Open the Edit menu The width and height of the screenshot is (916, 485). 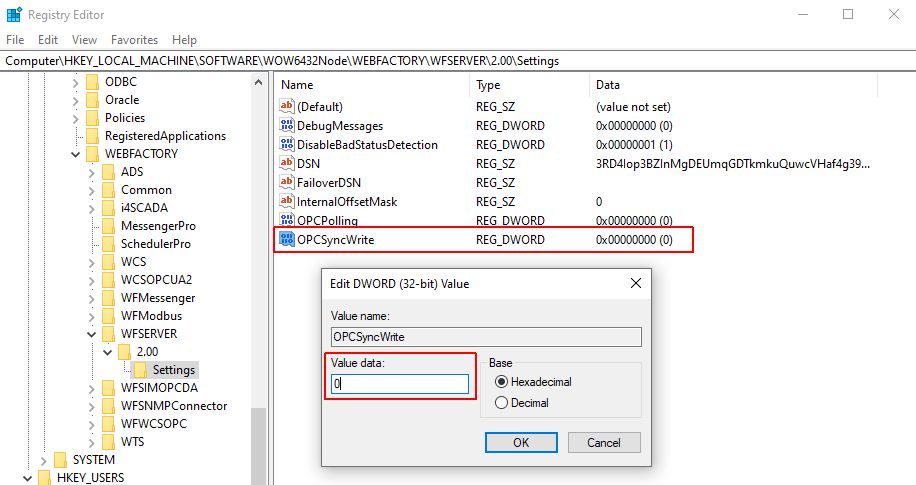pyautogui.click(x=48, y=40)
